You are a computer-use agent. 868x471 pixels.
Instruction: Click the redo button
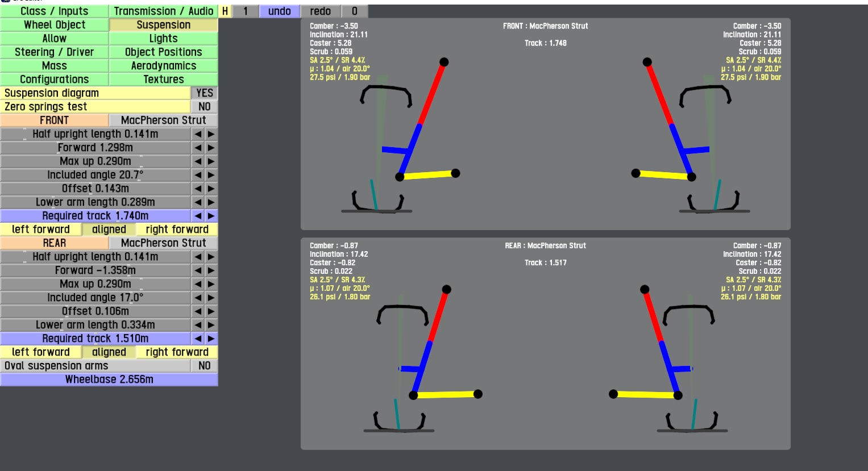coord(321,11)
